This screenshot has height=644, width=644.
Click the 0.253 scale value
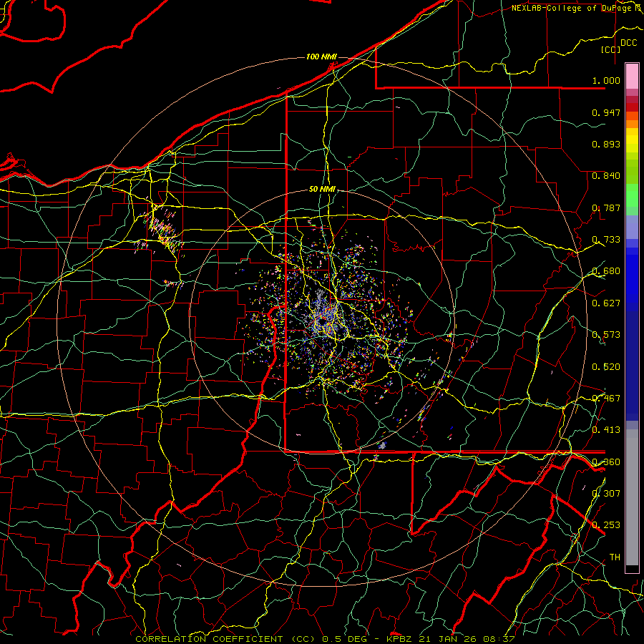[x=606, y=525]
